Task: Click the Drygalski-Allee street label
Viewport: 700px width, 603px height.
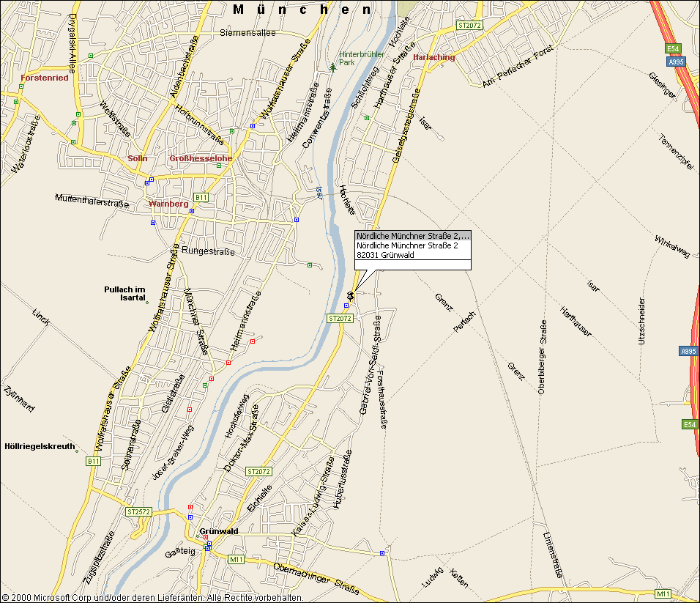Action: (72, 43)
